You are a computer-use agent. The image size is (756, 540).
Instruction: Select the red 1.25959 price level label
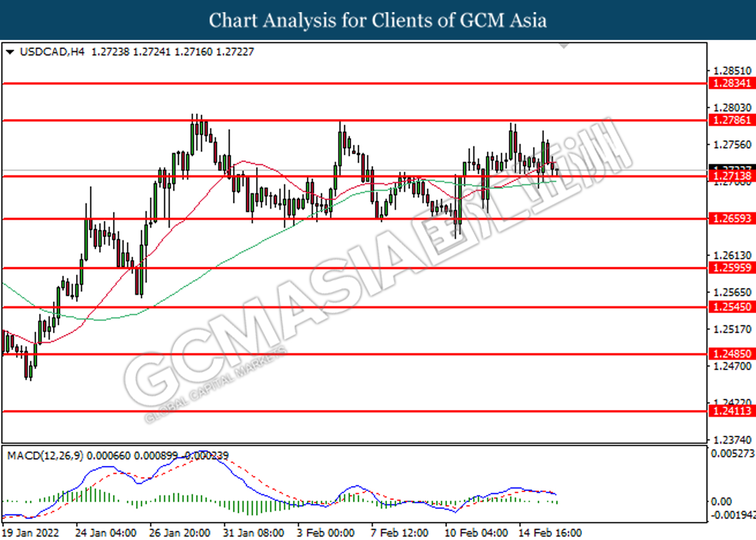point(732,268)
